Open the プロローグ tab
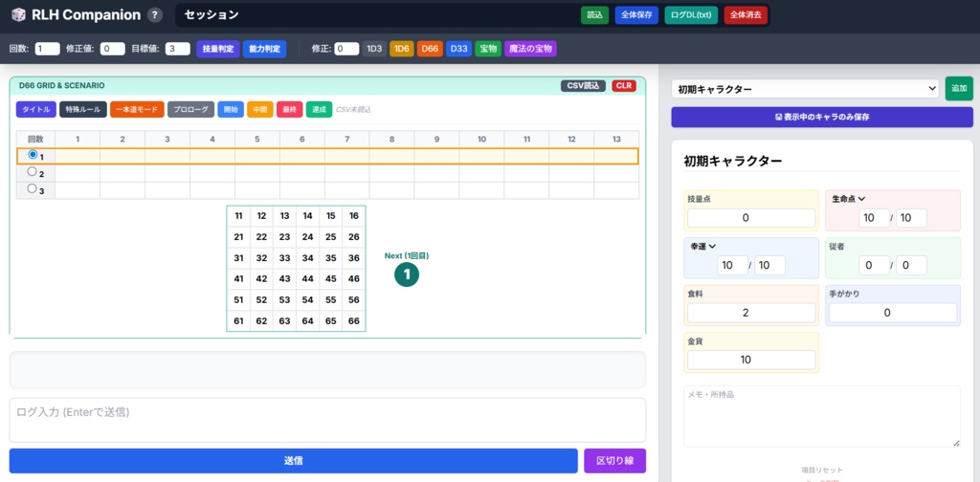980x482 pixels. point(190,109)
